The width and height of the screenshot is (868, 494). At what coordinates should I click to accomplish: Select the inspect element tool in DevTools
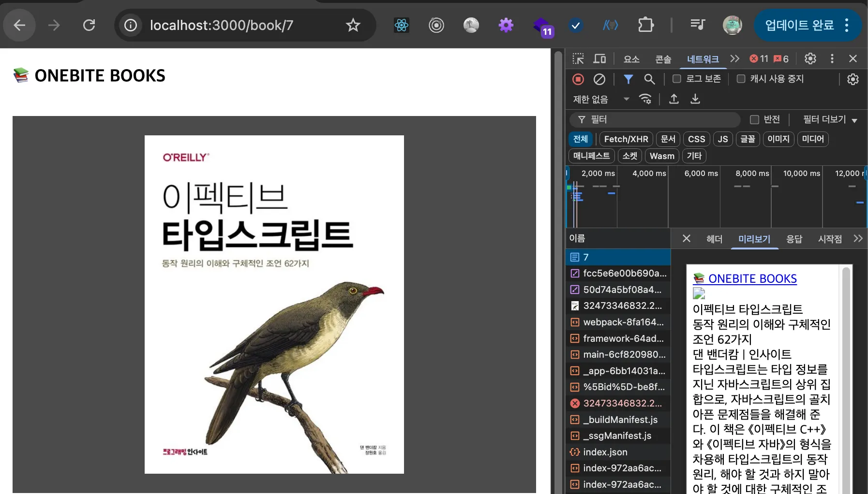(578, 58)
